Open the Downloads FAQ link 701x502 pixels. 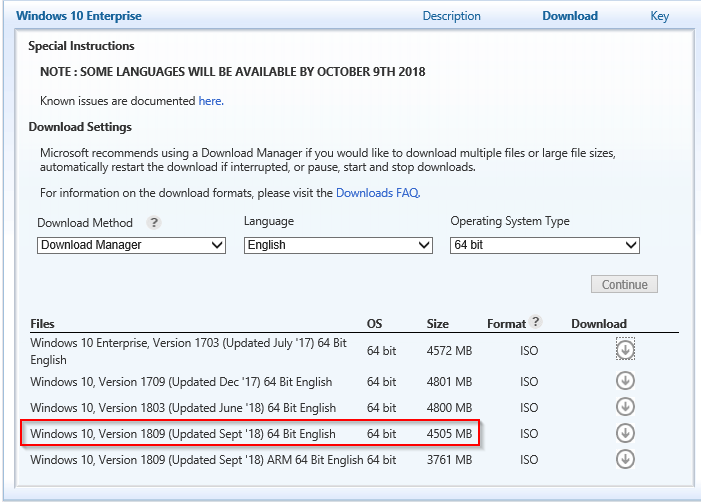click(378, 193)
